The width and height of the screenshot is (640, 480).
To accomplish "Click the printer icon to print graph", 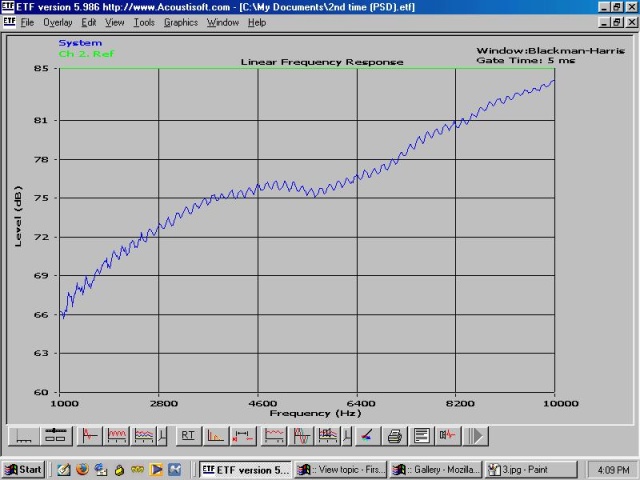I will pos(395,436).
